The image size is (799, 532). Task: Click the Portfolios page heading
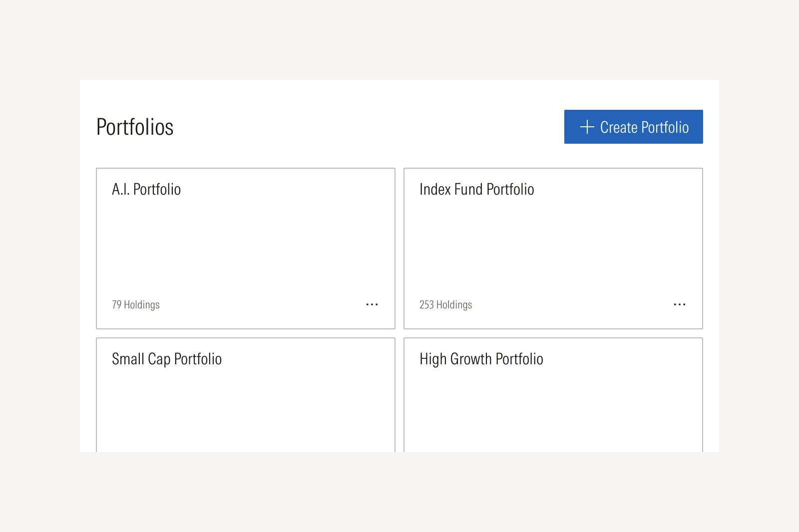(135, 127)
